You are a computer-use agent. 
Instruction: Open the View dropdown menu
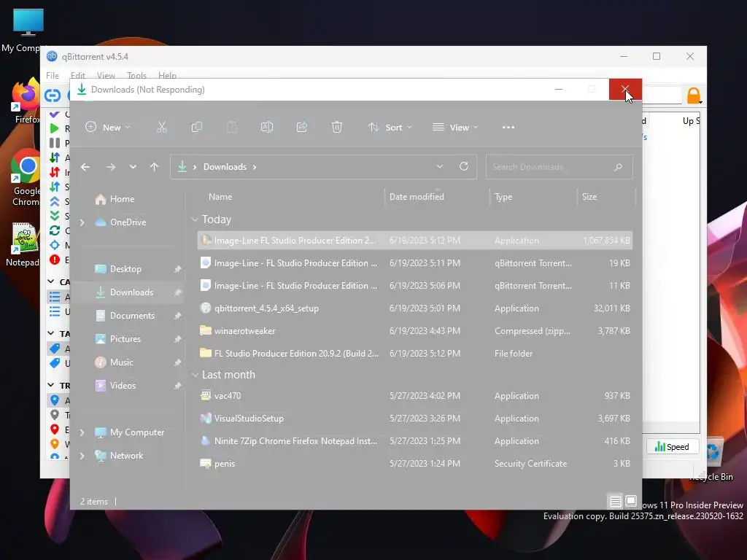[455, 127]
